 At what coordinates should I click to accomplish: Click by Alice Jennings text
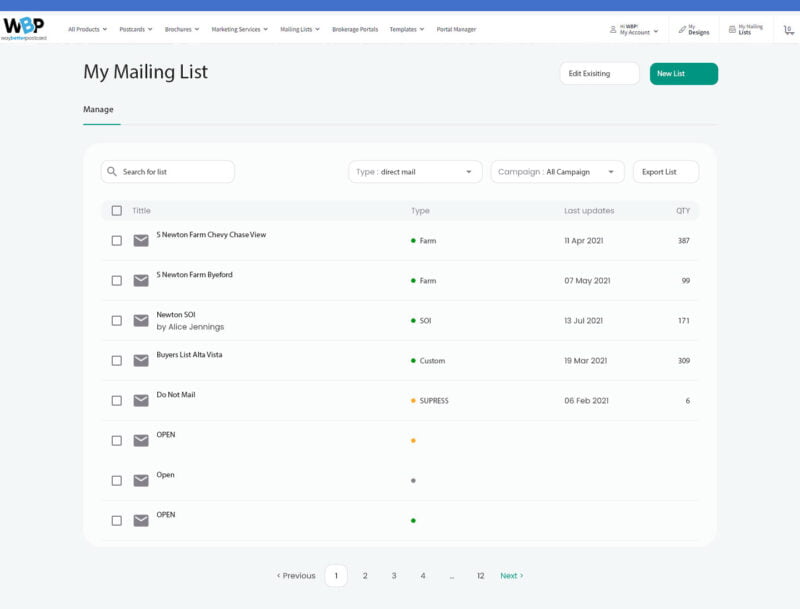pyautogui.click(x=190, y=327)
